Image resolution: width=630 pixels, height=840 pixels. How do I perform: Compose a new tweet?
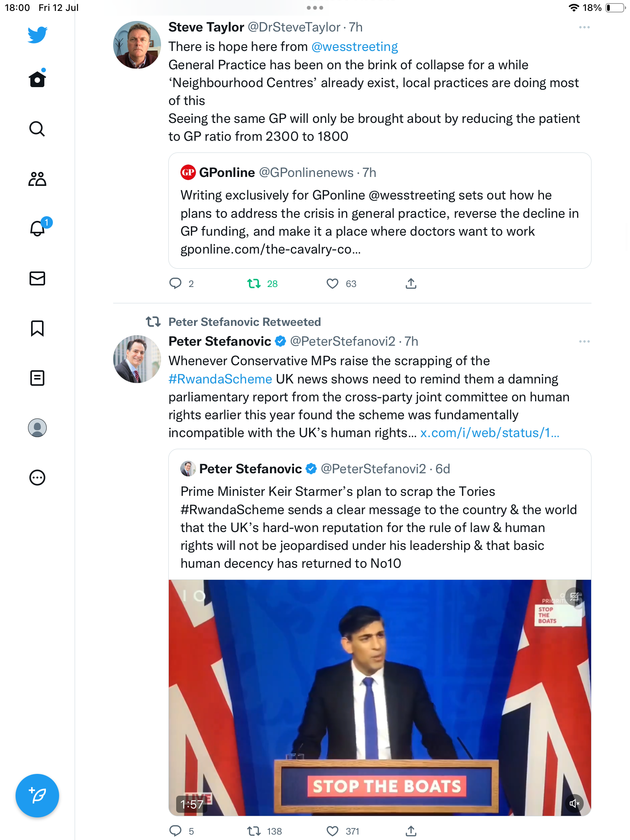(37, 796)
